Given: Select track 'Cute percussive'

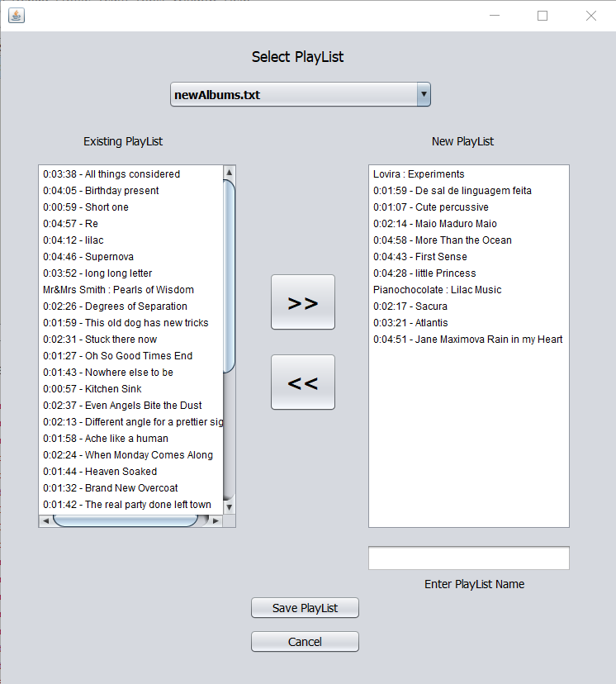Looking at the screenshot, I should click(x=469, y=207).
